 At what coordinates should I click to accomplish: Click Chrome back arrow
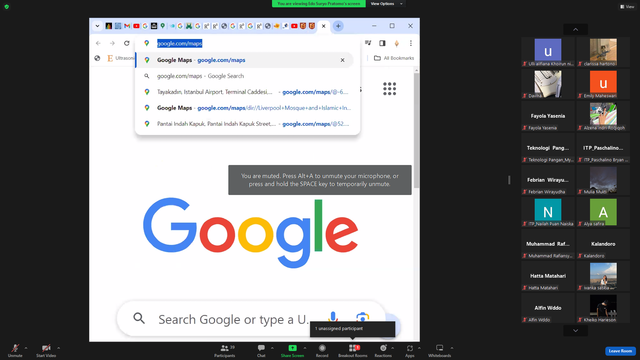[x=98, y=43]
